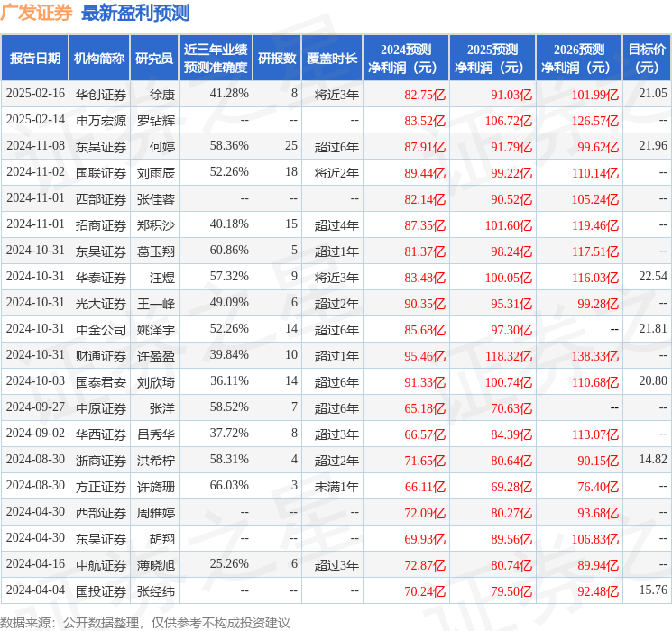Click the 国联证券 institution cell
This screenshot has height=631, width=672.
coord(101,173)
